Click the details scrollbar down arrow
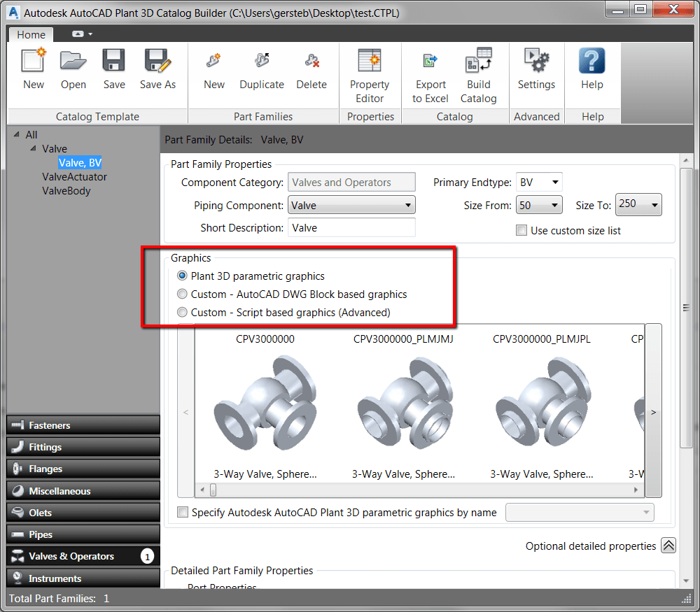This screenshot has height=612, width=700. pos(686,581)
